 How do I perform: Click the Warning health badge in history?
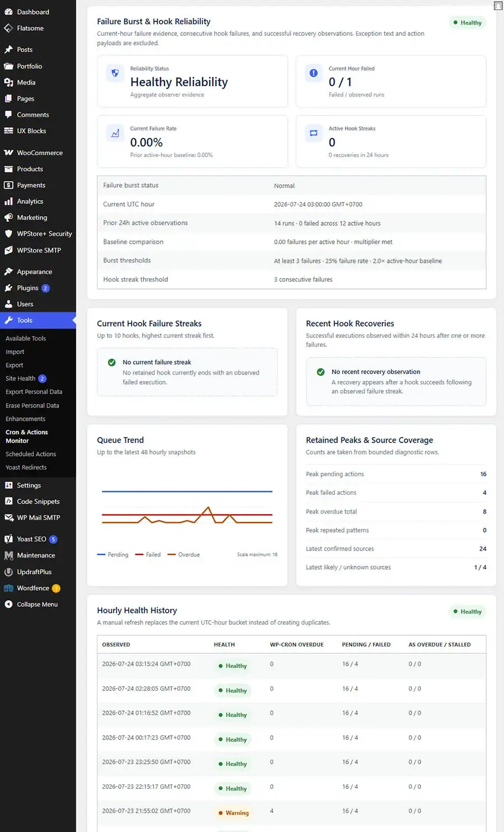[234, 813]
